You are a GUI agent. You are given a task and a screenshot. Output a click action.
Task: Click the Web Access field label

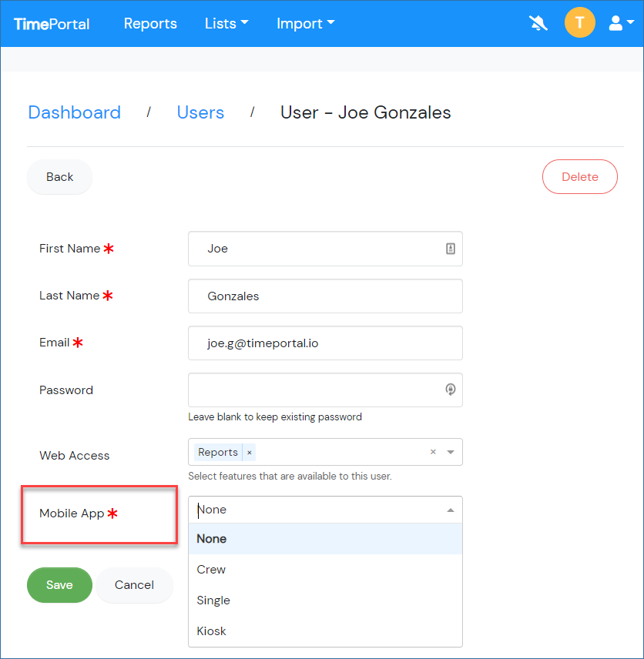point(75,456)
